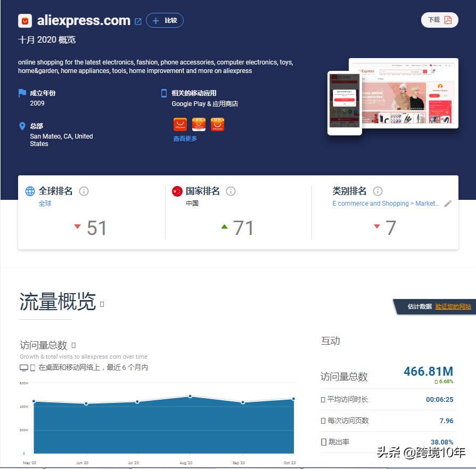
Task: Click the Jun '20 data point on chart
Action: coord(86,403)
